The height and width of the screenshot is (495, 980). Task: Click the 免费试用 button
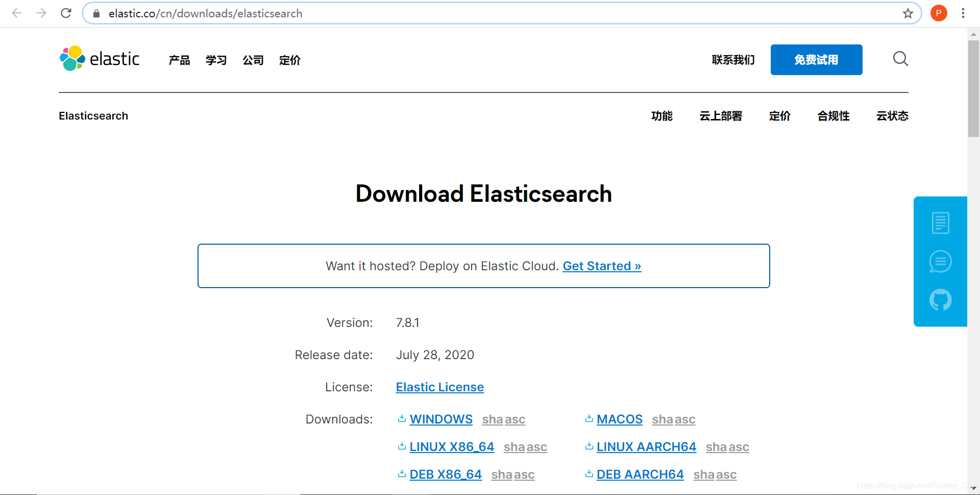816,60
